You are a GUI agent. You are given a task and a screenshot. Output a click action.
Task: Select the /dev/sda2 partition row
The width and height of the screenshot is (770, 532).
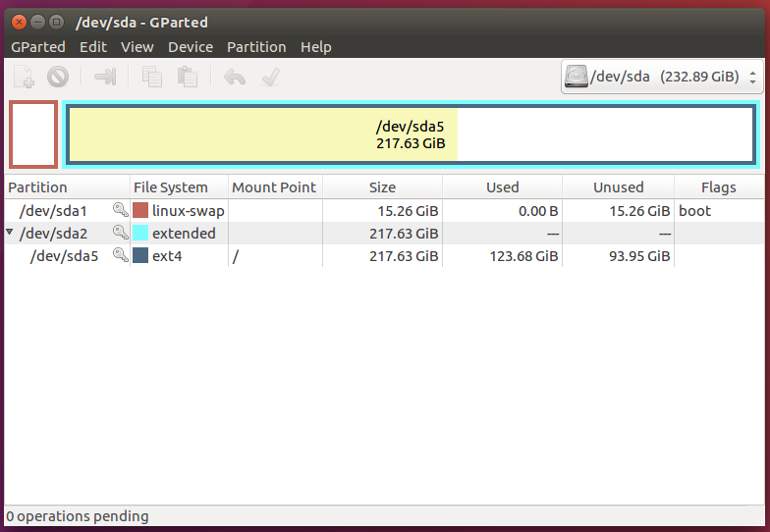click(384, 234)
